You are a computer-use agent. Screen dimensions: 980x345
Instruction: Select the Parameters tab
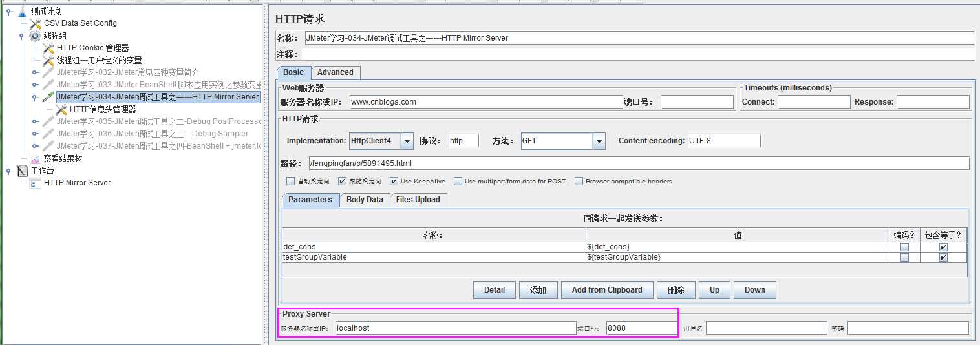310,200
